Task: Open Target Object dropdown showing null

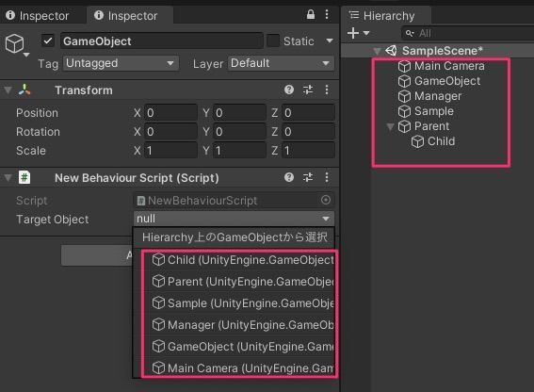Action: [234, 219]
